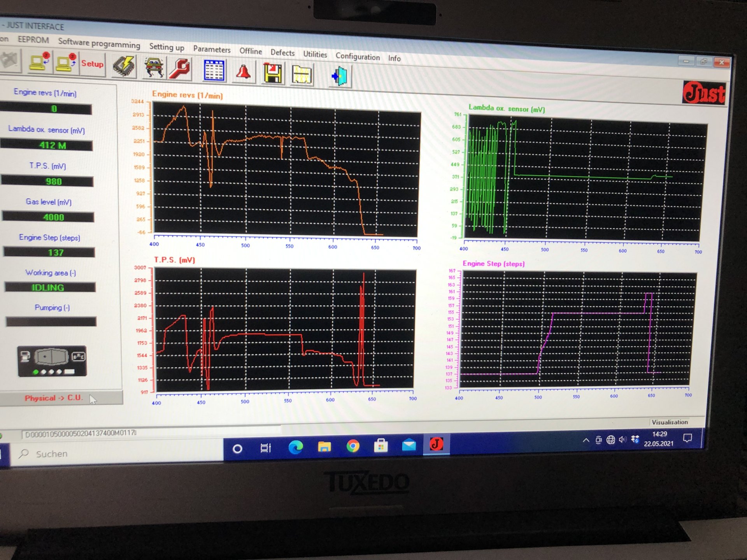Click the volume speaker tray icon
747x560 pixels.
coord(622,439)
